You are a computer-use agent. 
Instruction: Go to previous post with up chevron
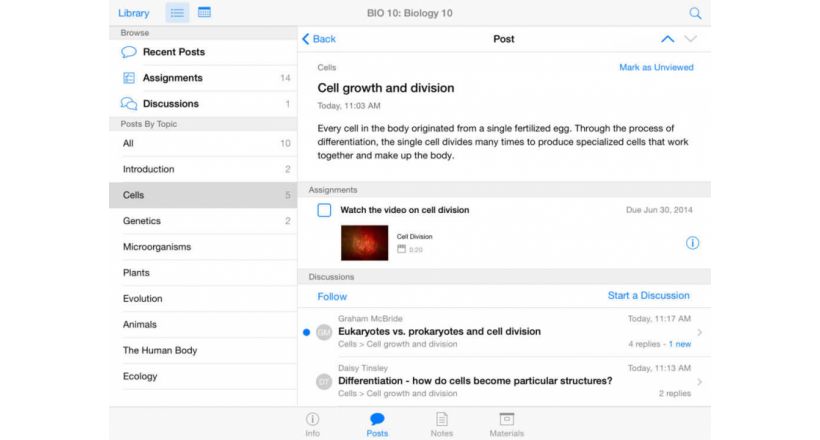coord(667,39)
